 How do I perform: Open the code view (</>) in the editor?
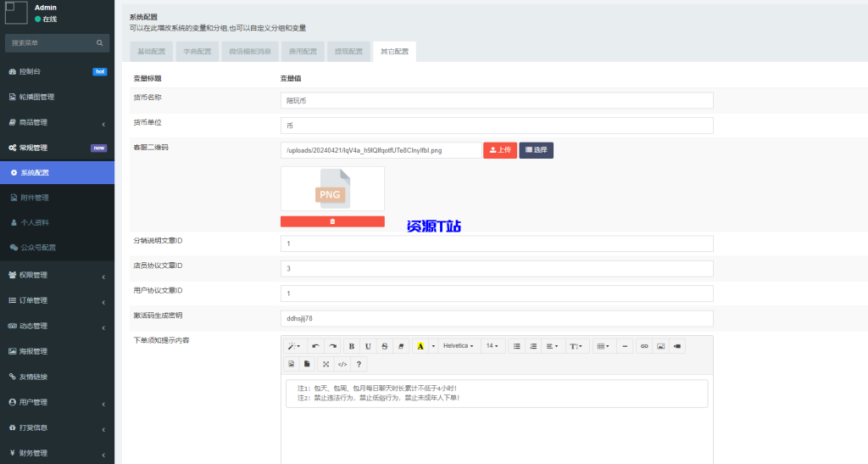click(342, 364)
